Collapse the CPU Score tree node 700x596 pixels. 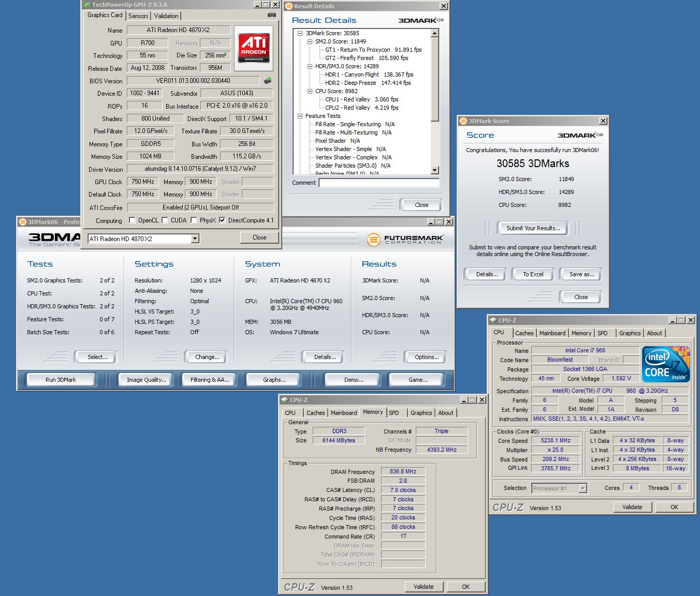(x=310, y=91)
